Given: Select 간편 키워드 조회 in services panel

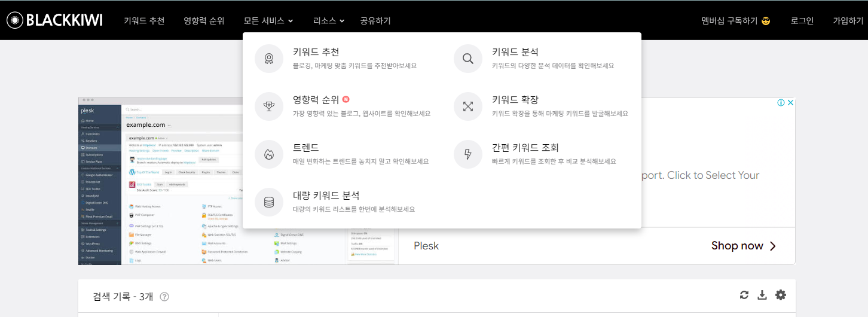Looking at the screenshot, I should click(525, 148).
